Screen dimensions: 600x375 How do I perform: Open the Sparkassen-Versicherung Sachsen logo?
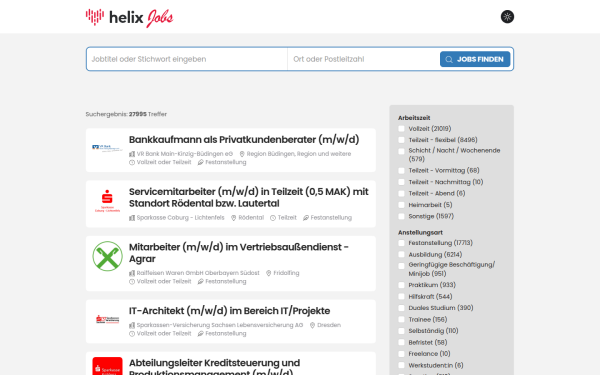point(108,319)
